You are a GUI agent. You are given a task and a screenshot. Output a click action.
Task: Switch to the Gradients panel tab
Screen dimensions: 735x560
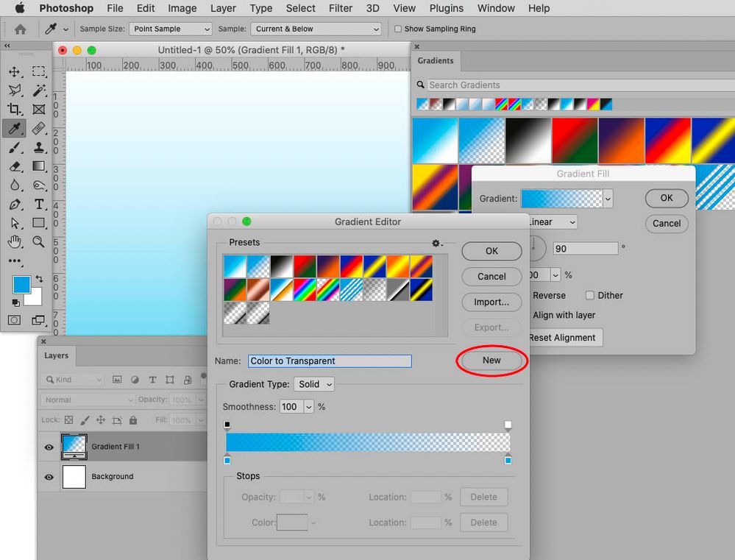pos(435,61)
